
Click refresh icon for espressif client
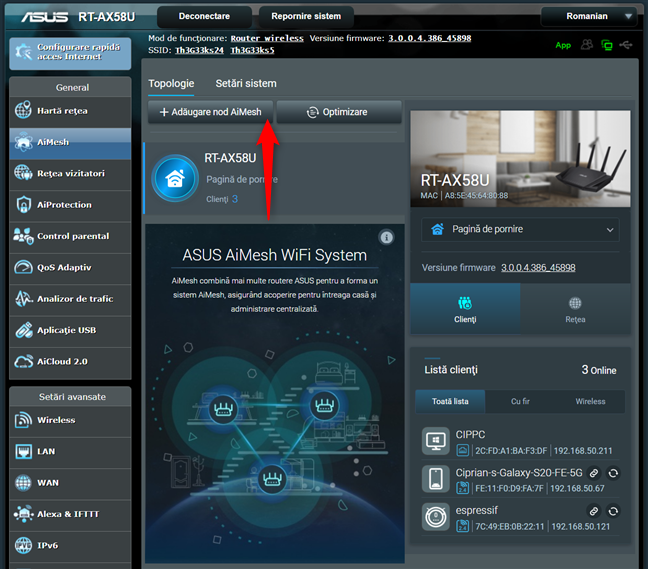613,511
